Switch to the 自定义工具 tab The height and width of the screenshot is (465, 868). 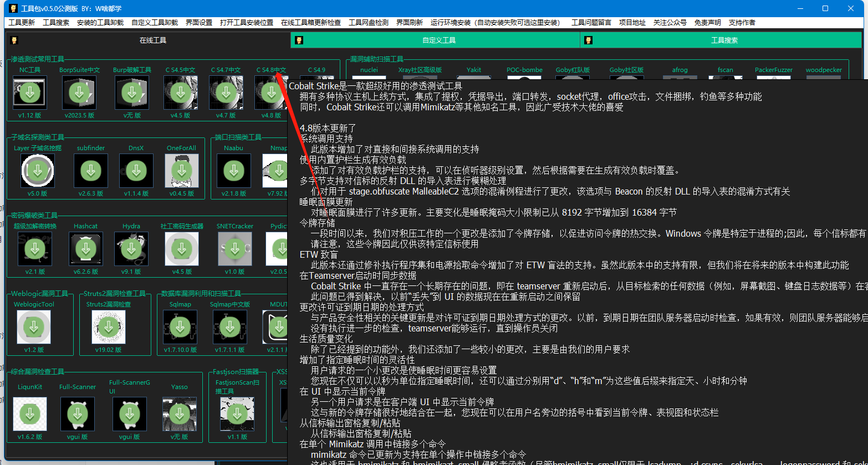pos(435,40)
